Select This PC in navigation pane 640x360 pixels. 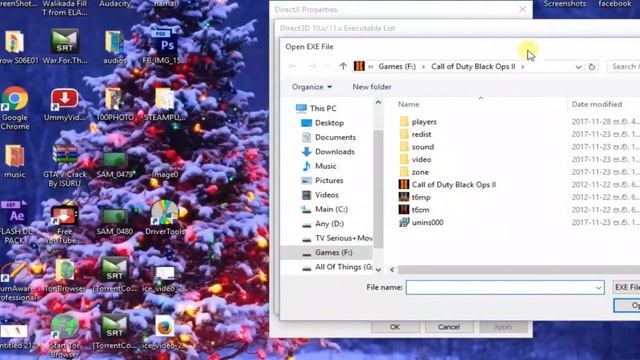(316, 108)
